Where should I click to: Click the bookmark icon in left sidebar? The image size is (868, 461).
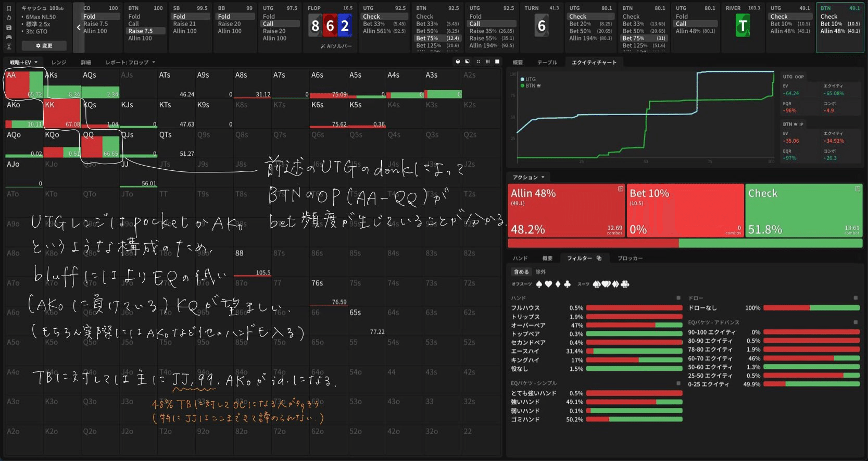coord(8,8)
